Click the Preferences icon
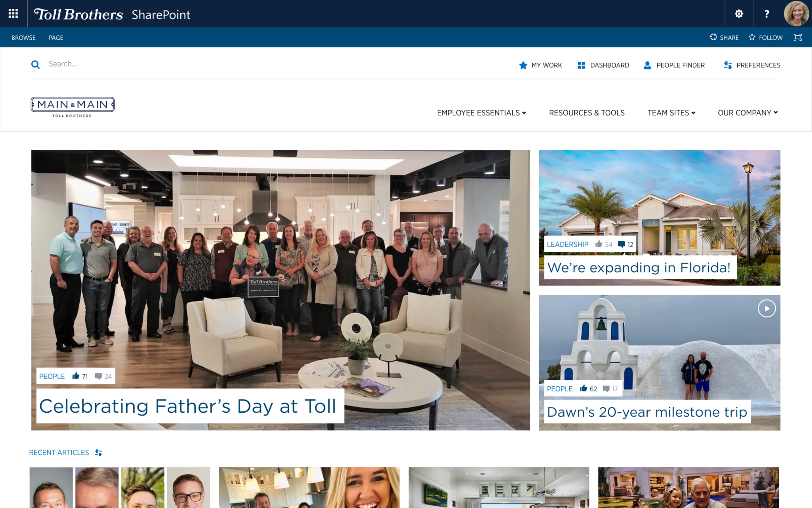The width and height of the screenshot is (812, 508). 727,65
